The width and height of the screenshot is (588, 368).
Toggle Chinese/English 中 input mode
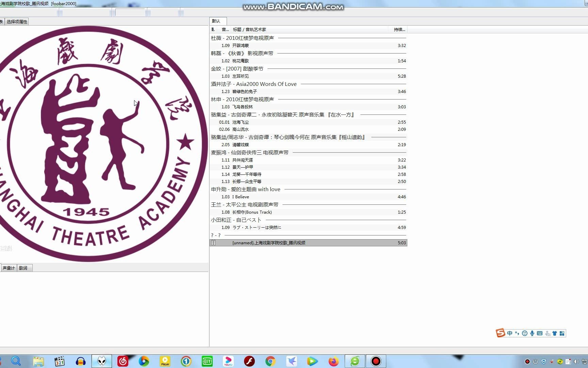(x=510, y=333)
